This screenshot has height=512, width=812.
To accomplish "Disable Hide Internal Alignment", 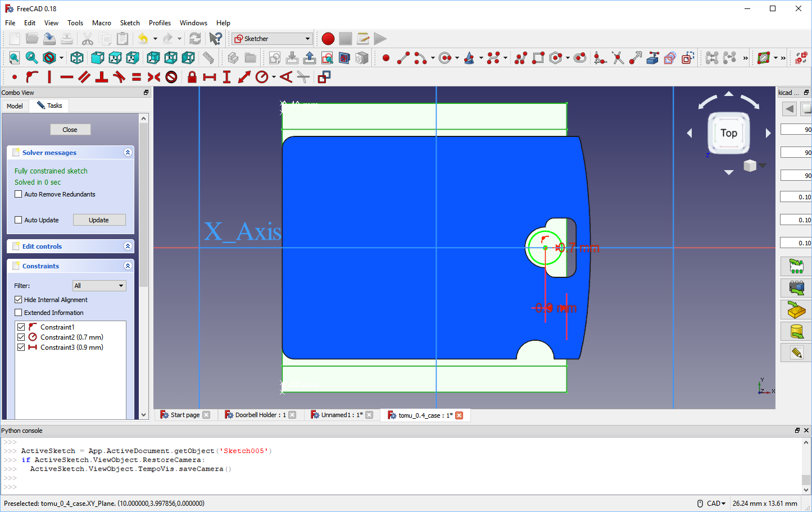I will 18,299.
